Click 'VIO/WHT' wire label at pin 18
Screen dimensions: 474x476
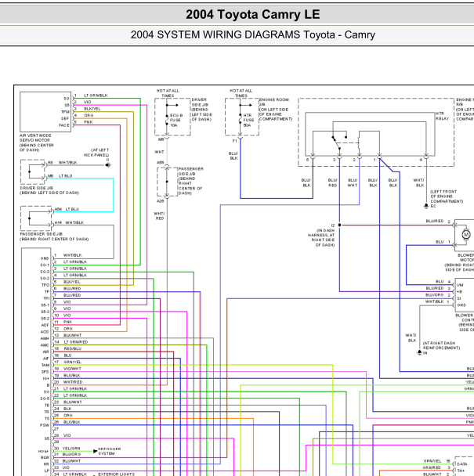click(x=72, y=369)
